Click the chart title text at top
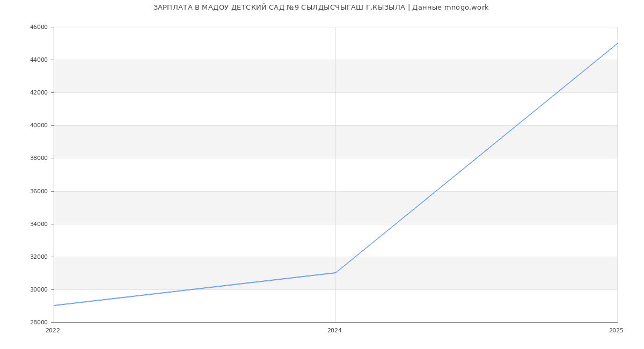The image size is (644, 349). click(321, 8)
